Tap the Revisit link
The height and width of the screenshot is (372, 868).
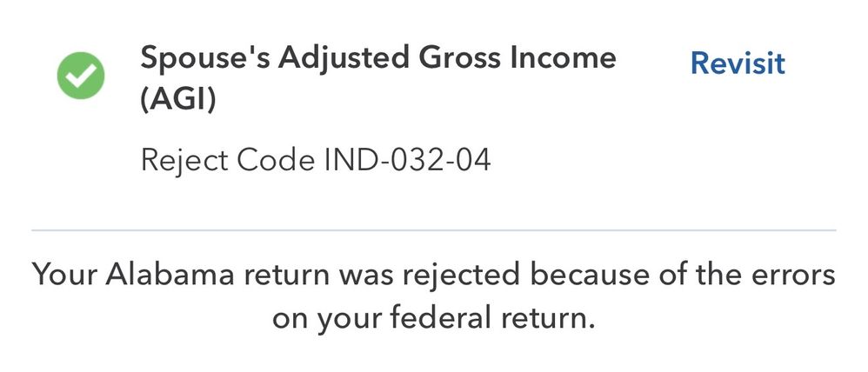[738, 63]
